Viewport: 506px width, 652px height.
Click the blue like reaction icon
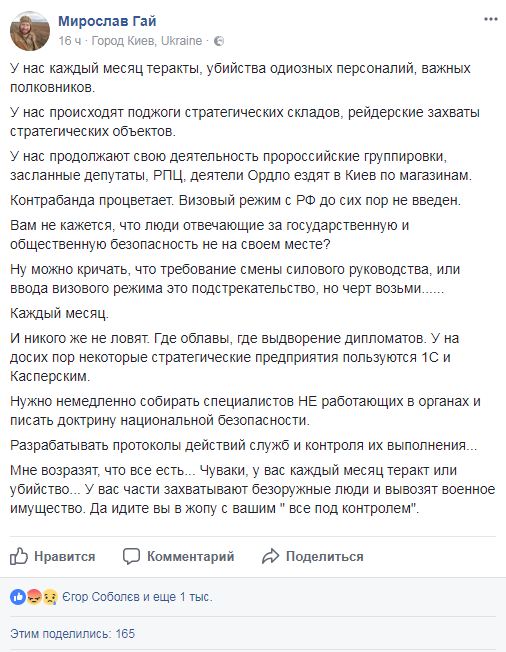click(x=18, y=597)
